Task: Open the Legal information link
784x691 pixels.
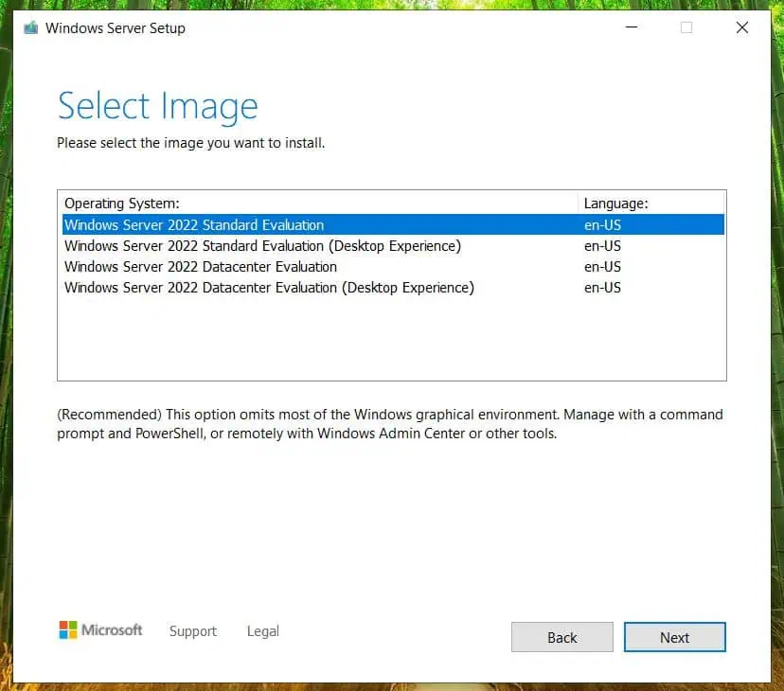Action: tap(262, 630)
